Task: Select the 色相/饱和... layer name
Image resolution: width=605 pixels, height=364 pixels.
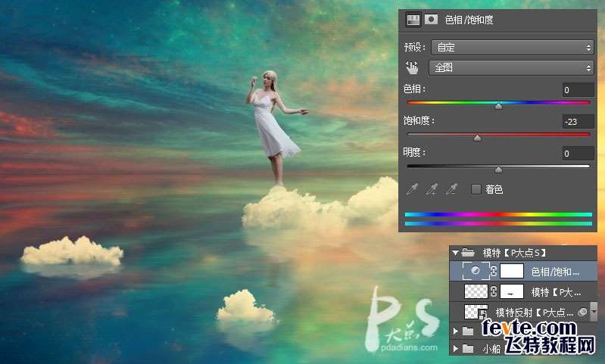Action: click(555, 272)
